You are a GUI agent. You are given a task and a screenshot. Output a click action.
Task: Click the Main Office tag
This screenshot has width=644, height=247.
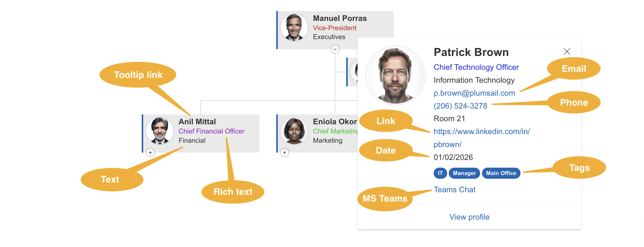click(501, 173)
